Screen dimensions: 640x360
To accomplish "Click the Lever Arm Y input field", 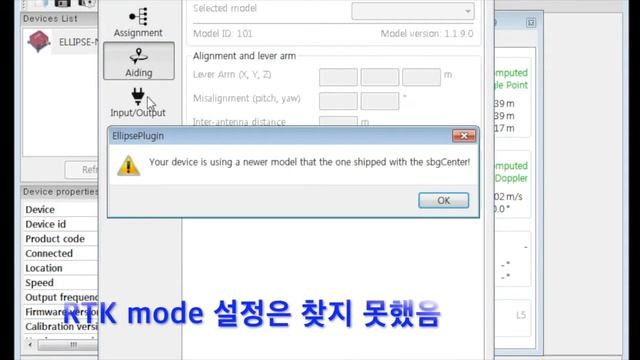I will click(x=380, y=77).
